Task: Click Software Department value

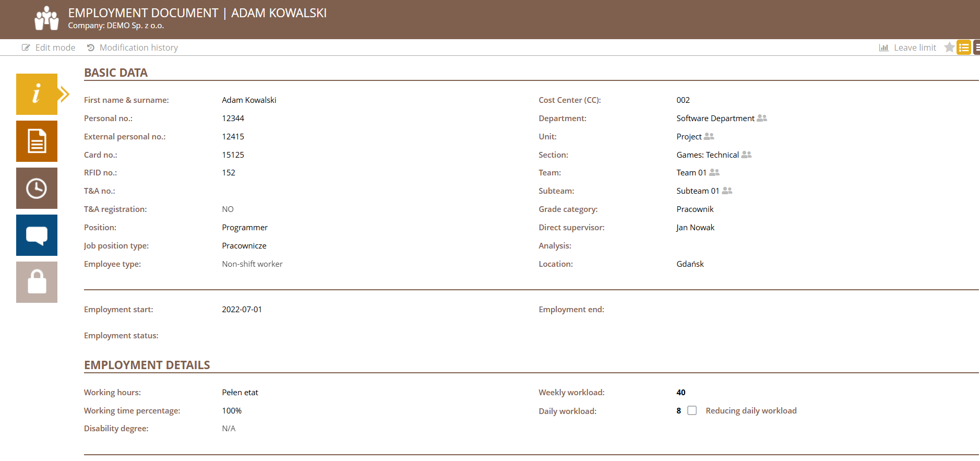Action: (x=715, y=118)
